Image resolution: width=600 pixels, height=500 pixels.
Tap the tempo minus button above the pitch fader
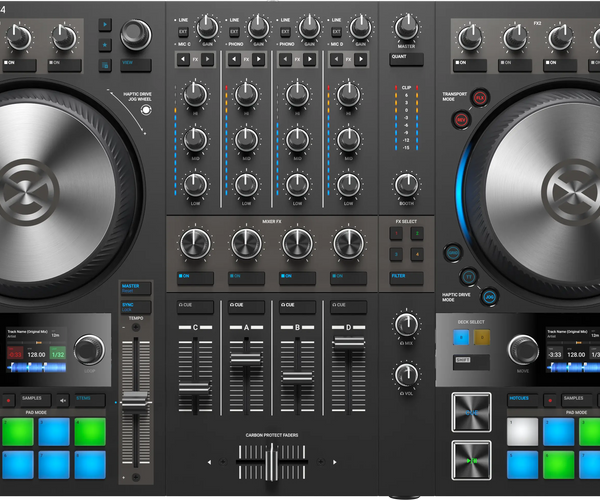coord(135,327)
